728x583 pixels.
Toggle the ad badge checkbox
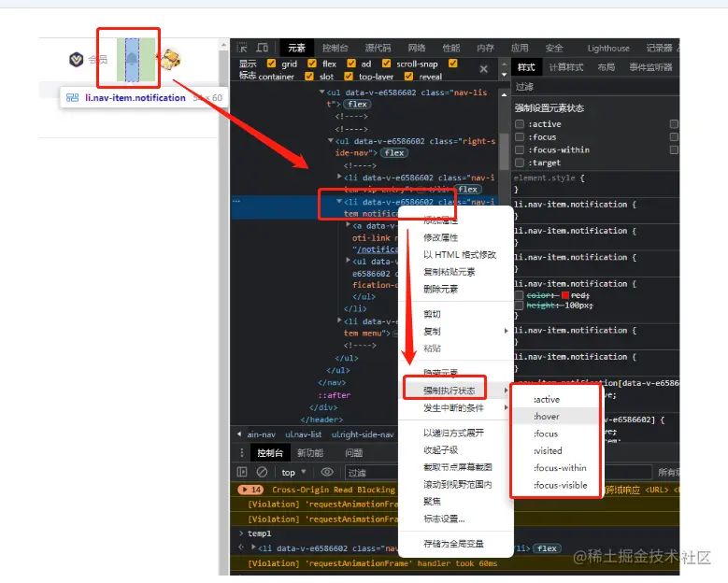(351, 64)
